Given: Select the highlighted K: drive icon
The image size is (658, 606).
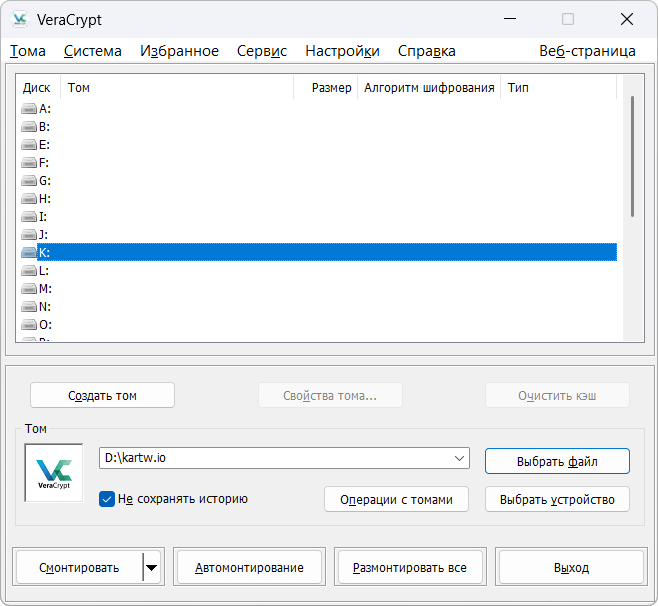Looking at the screenshot, I should point(29,253).
